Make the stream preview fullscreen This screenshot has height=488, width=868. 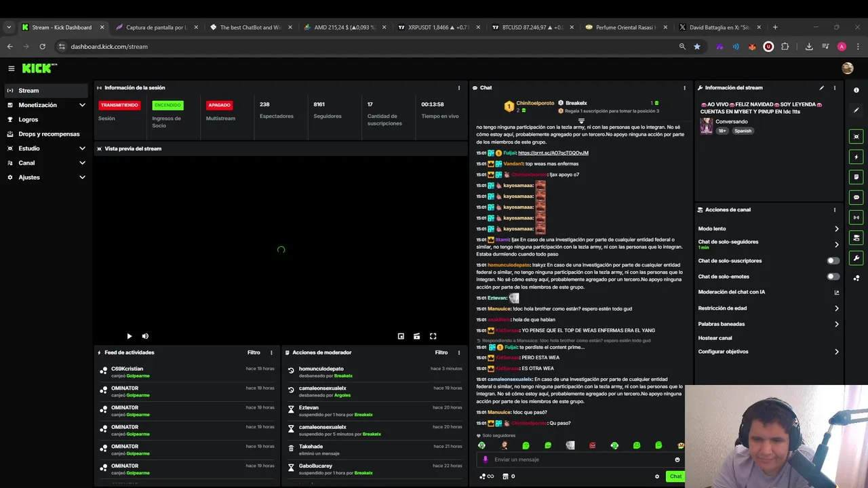(x=433, y=336)
